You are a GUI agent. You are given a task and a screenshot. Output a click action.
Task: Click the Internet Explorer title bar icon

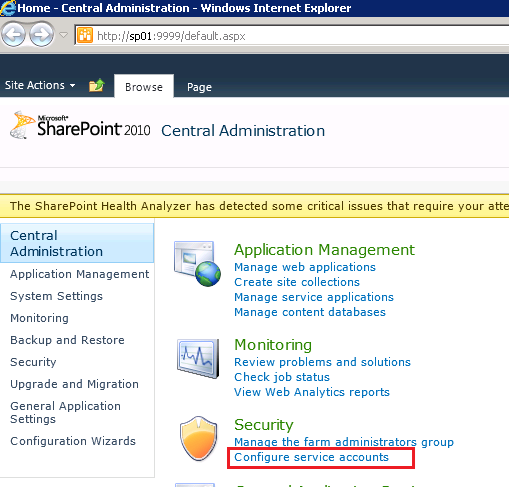(x=8, y=8)
